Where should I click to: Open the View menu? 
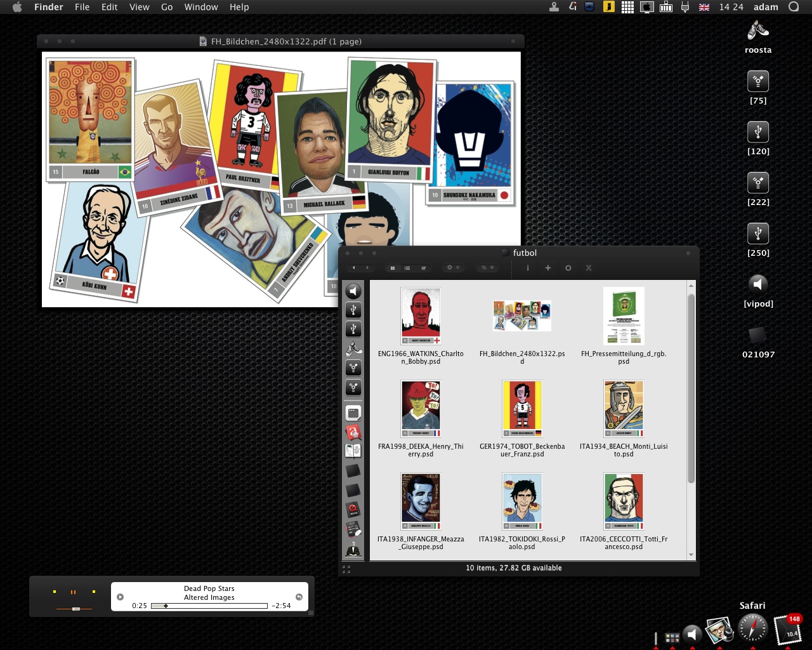point(140,7)
